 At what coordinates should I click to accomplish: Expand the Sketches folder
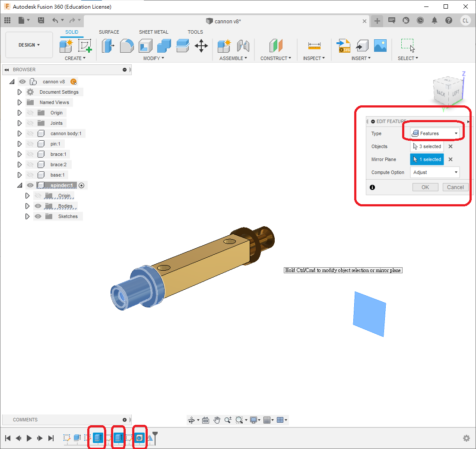[27, 216]
